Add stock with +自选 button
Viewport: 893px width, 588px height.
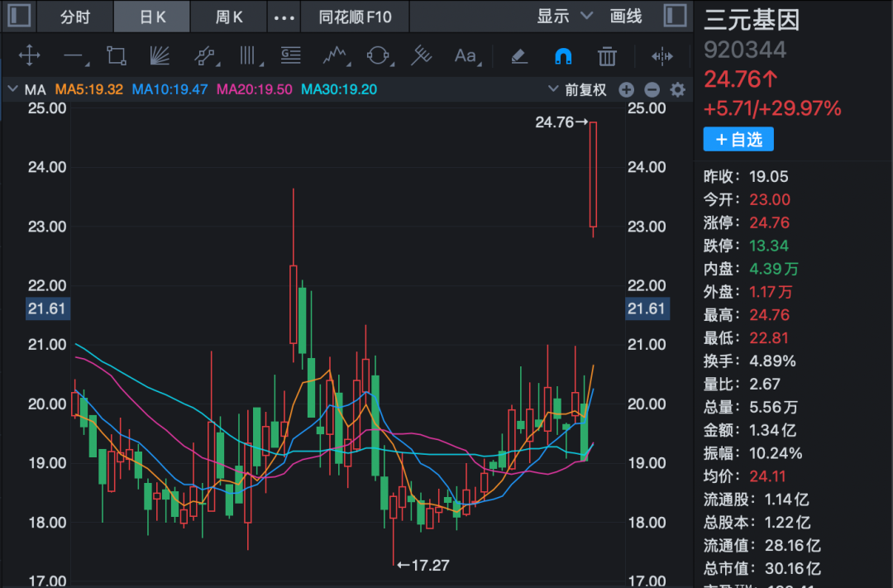[x=738, y=139]
